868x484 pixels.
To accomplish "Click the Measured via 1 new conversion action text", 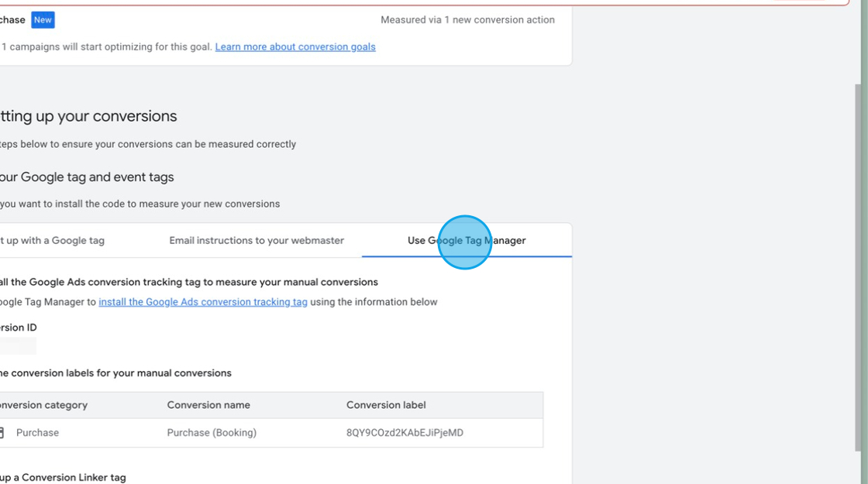I will tap(467, 19).
